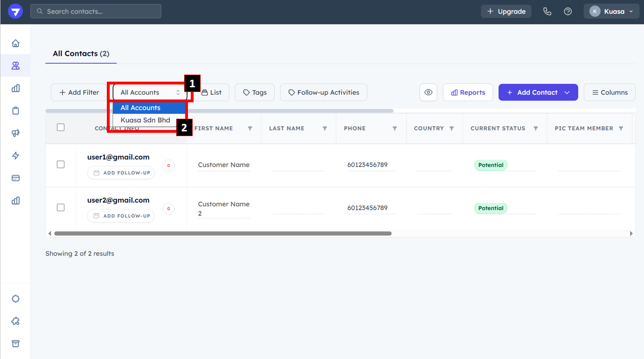
Task: Select Kuasa Sdn Bhd from dropdown
Action: click(145, 120)
